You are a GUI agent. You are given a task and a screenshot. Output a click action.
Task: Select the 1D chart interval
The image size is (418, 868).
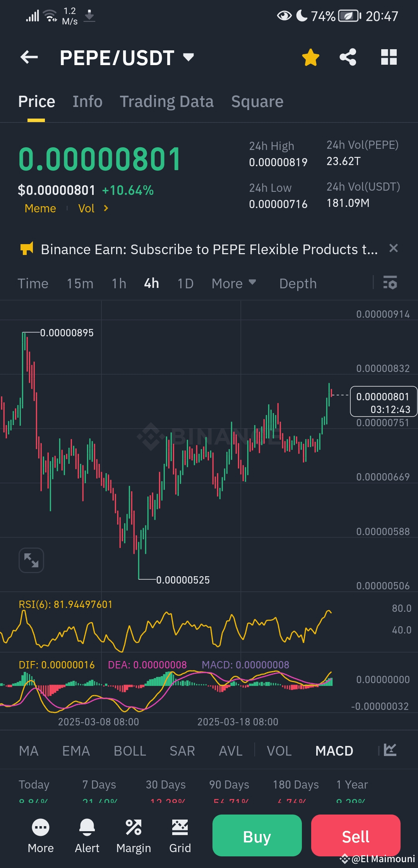tap(185, 284)
